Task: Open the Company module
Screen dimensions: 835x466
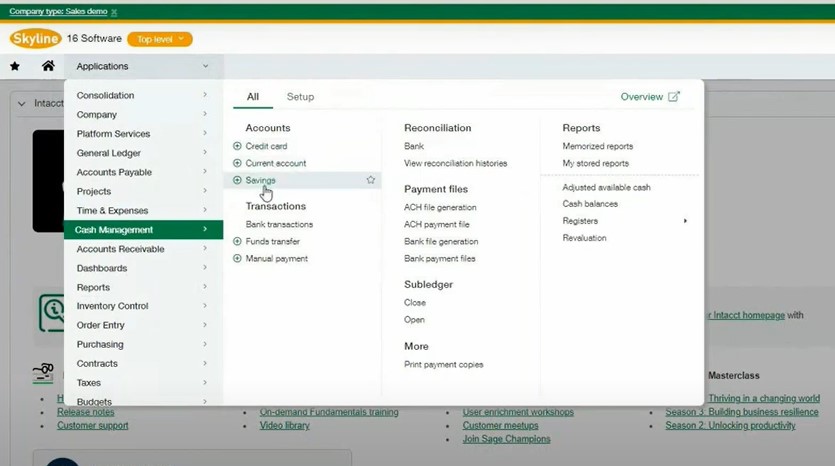Action: (x=143, y=115)
